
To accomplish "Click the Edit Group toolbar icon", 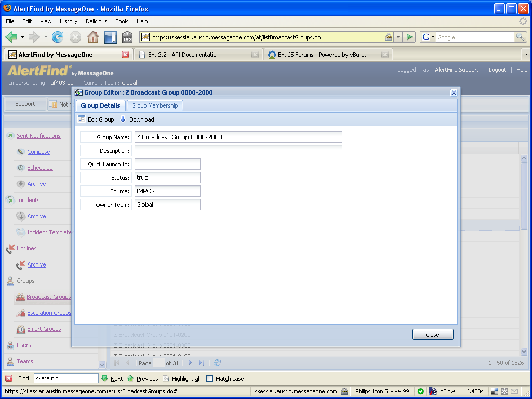I will pos(82,119).
